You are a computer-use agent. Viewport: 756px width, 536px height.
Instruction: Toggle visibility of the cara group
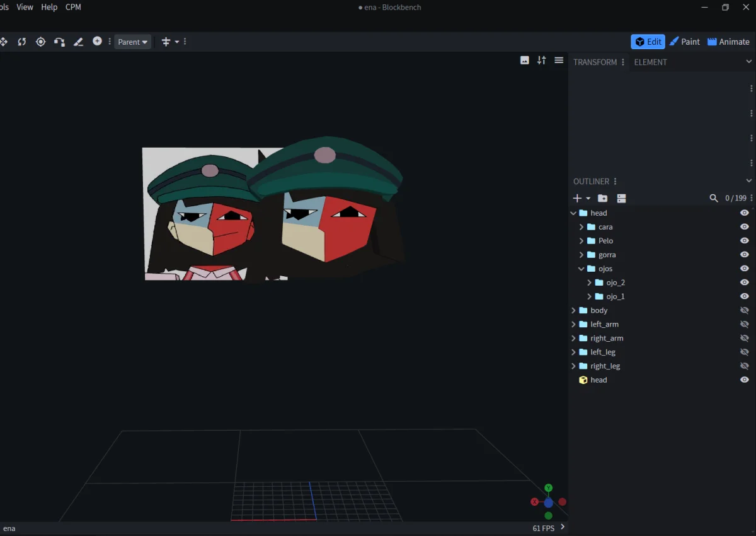[745, 227]
